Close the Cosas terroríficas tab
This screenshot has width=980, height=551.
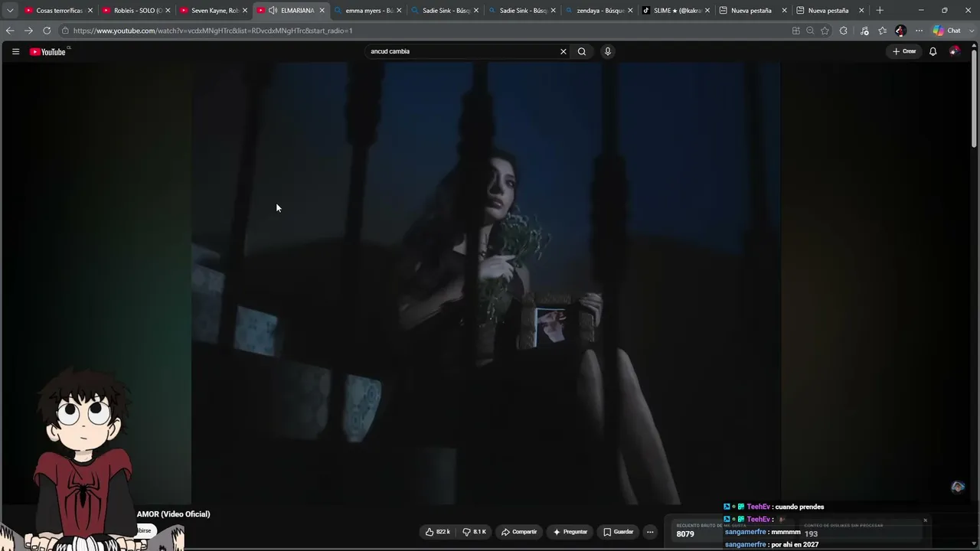point(90,11)
